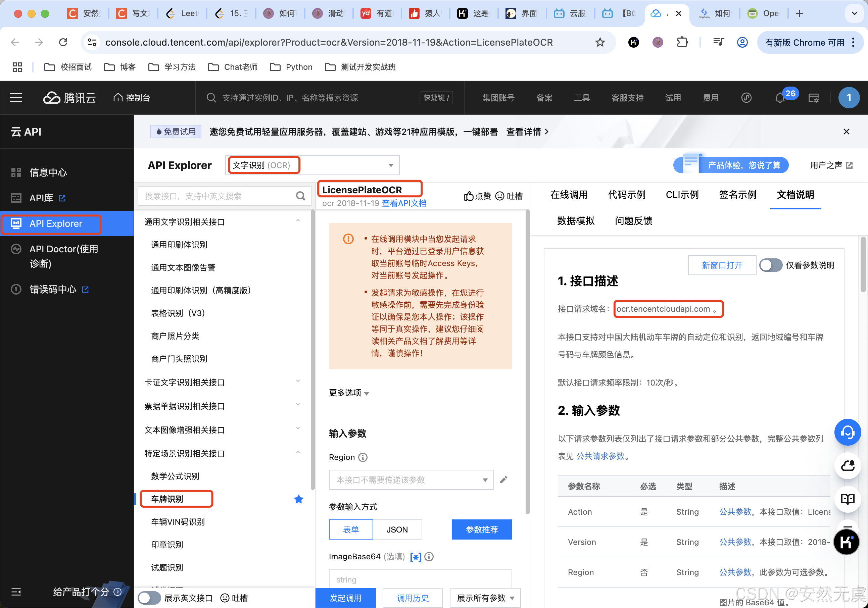
Task: Open the Region parameter dropdown
Action: tap(411, 480)
